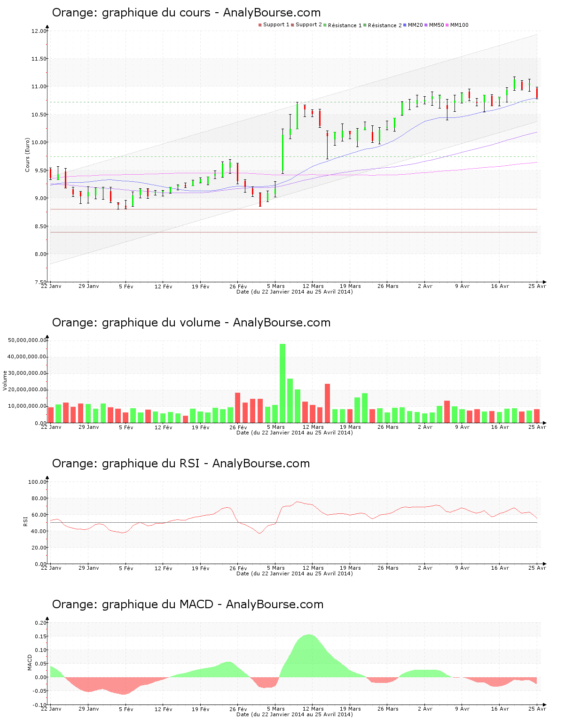This screenshot has height=728, width=564.
Task: Click '19 Fév' date on RSI chart
Action: [201, 568]
